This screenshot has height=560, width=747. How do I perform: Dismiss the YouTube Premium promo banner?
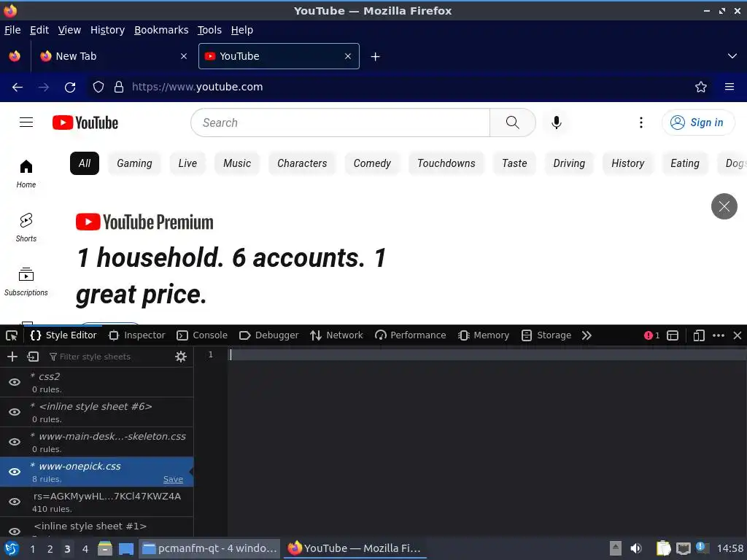(x=724, y=206)
